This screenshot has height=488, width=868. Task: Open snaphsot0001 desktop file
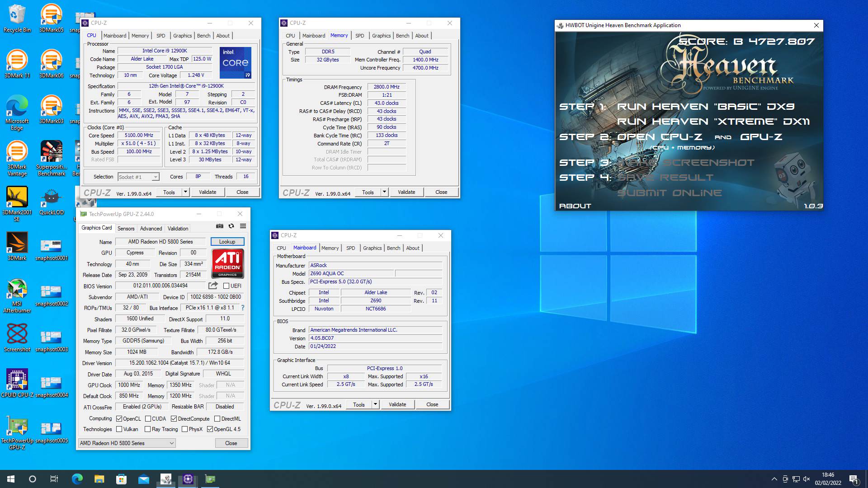[x=51, y=250]
